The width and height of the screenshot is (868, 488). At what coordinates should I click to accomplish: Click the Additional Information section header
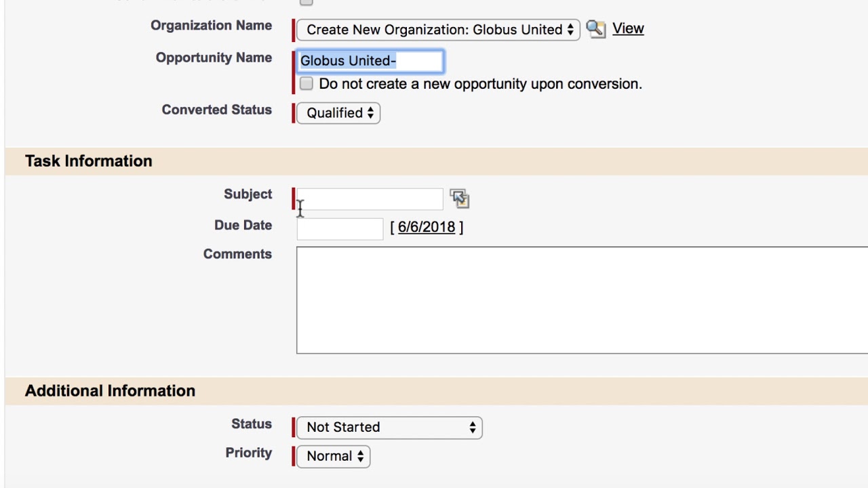110,391
